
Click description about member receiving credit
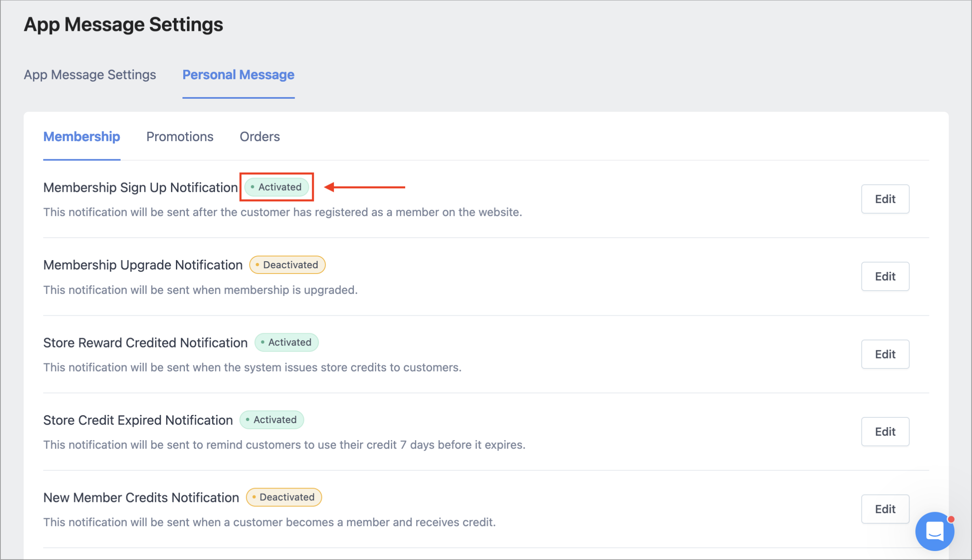pos(269,522)
